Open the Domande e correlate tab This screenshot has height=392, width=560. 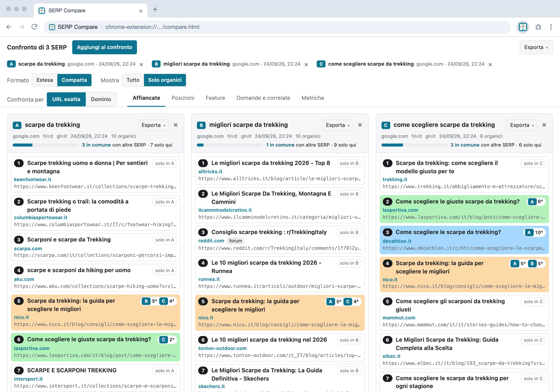263,98
